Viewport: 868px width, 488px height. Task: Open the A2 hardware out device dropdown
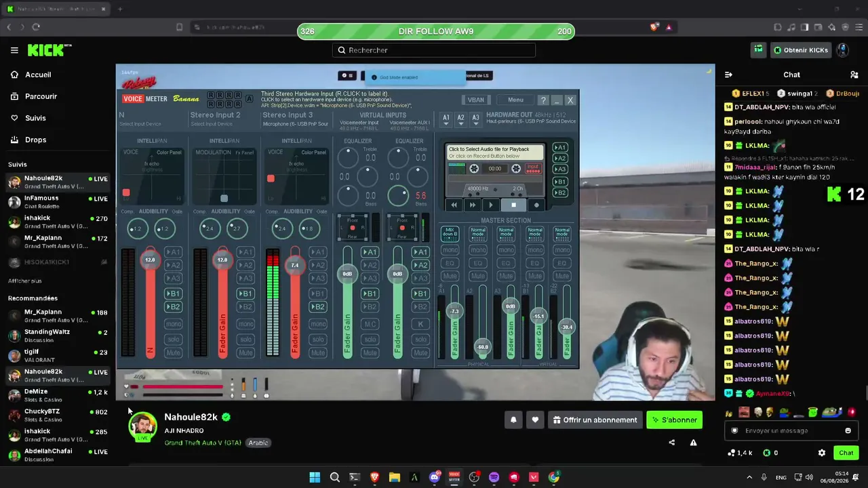click(x=460, y=119)
